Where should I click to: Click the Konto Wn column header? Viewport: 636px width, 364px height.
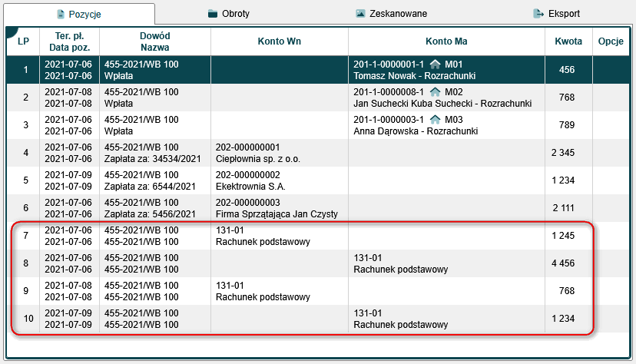click(279, 41)
